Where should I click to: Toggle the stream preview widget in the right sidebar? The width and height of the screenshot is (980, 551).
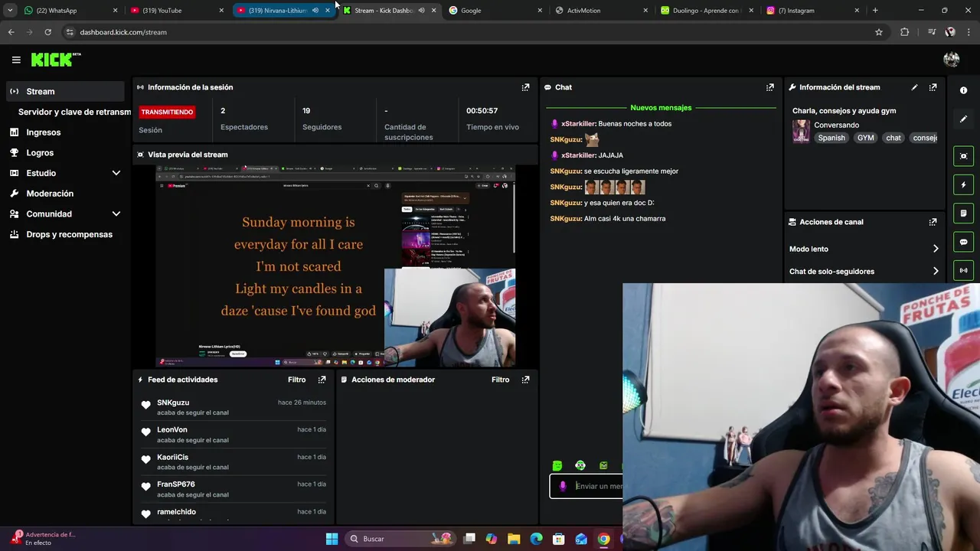[x=963, y=156]
